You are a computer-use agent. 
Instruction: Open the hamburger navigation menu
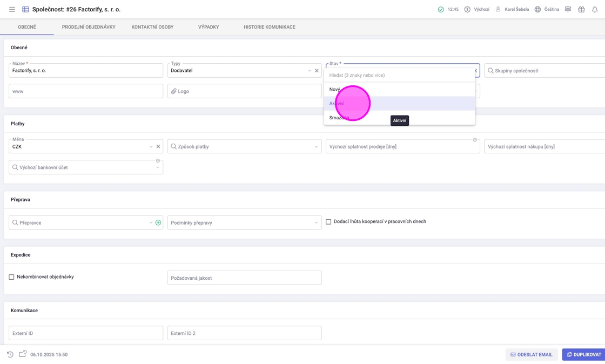(12, 9)
